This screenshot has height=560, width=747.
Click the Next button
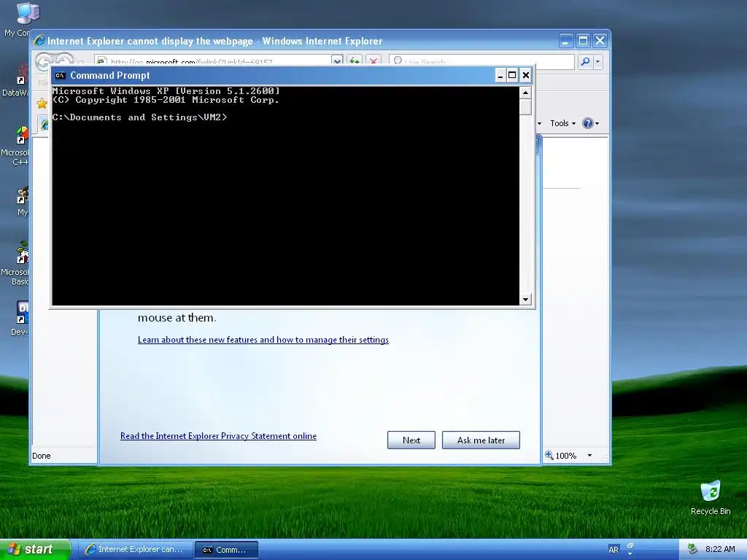point(411,440)
